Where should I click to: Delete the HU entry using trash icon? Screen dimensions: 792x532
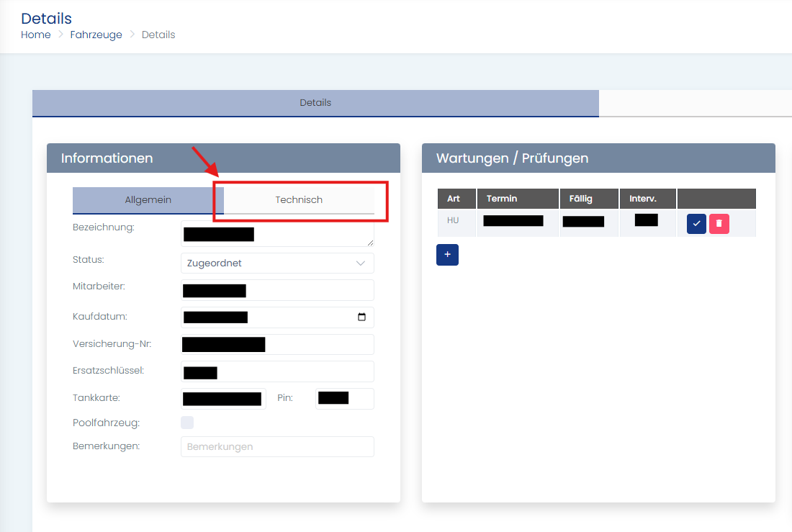point(719,224)
